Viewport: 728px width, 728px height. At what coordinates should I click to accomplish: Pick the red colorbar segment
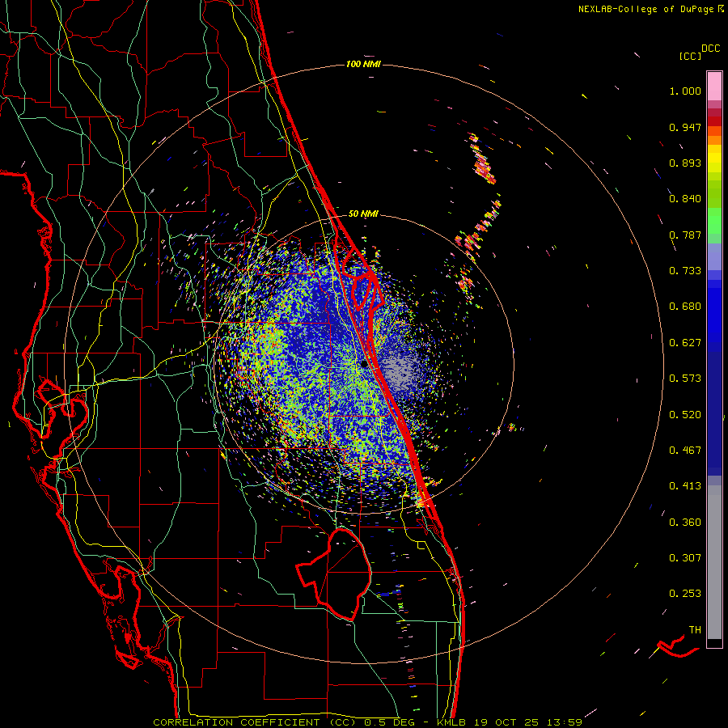coord(714,121)
